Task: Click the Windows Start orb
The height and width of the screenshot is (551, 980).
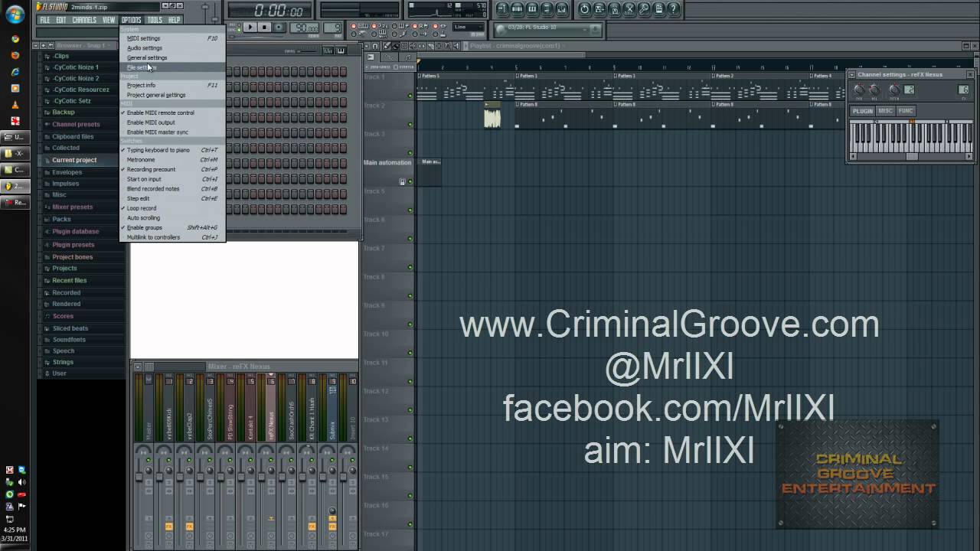Action: [x=15, y=15]
